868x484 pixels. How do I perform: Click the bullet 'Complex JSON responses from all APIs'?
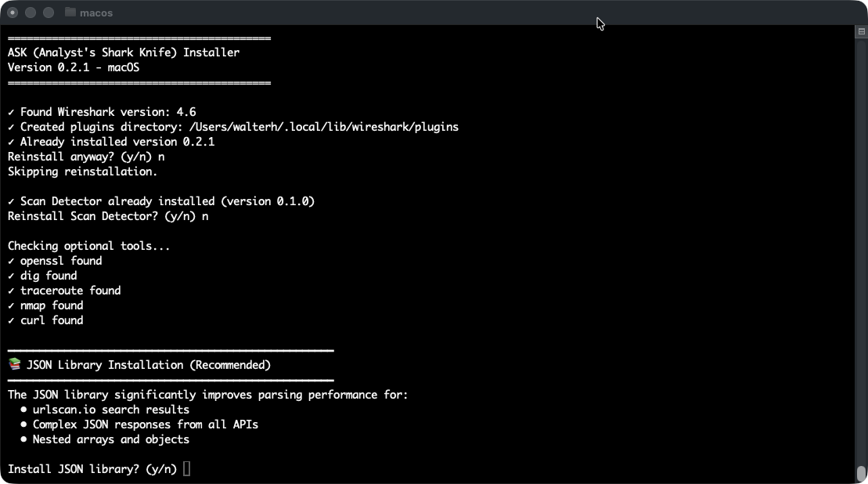146,424
